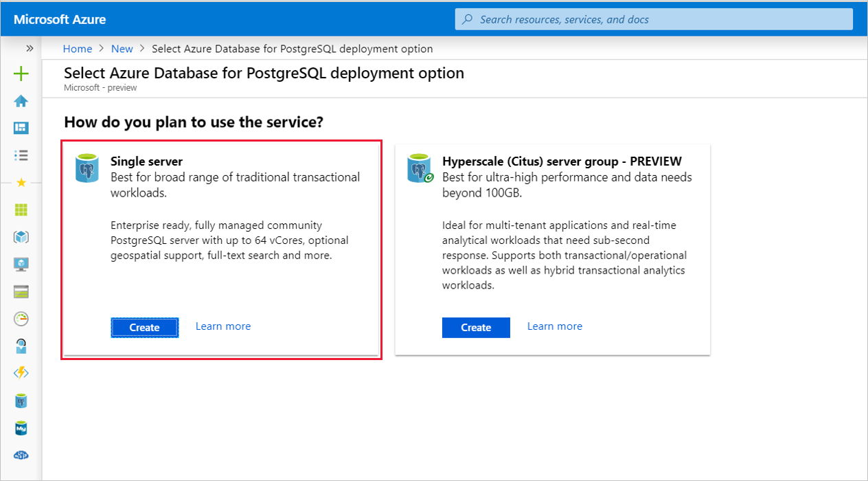Click New in the breadcrumb
The height and width of the screenshot is (481, 868).
(x=122, y=49)
